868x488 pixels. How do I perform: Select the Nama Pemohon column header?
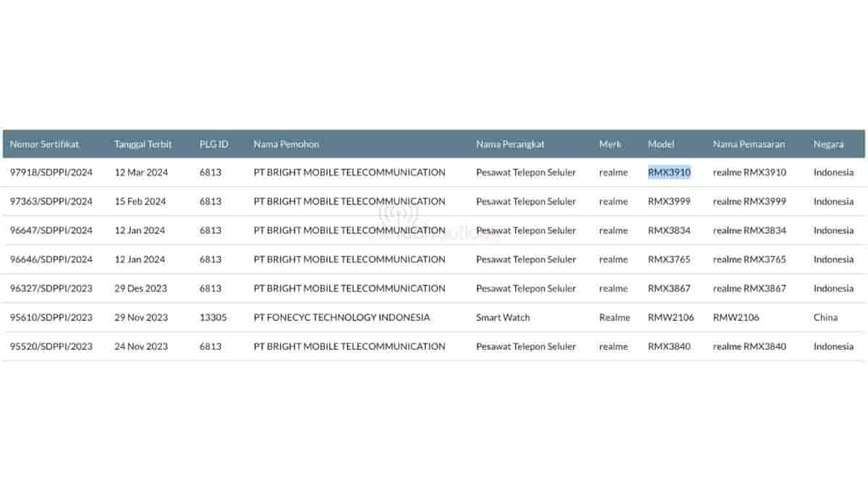pyautogui.click(x=286, y=144)
